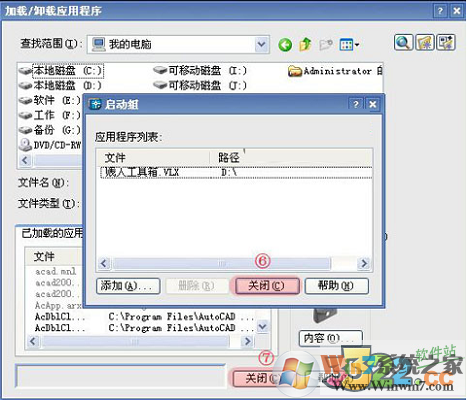This screenshot has width=470, height=400.
Task: Select Local Disk (C:) drive
Action: pyautogui.click(x=61, y=71)
